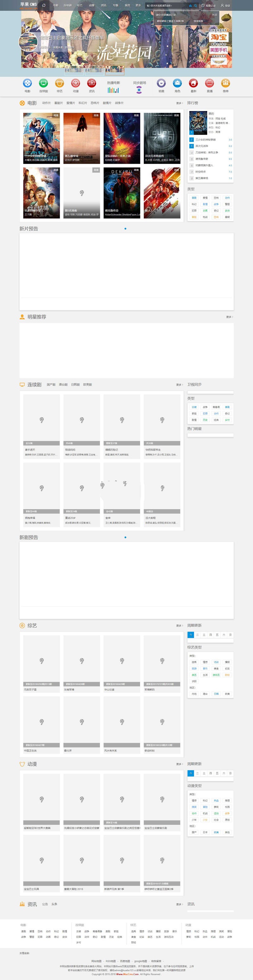Click the 热播电影 colorful bars icon
Image resolution: width=253 pixels, height=980 pixels.
(113, 90)
